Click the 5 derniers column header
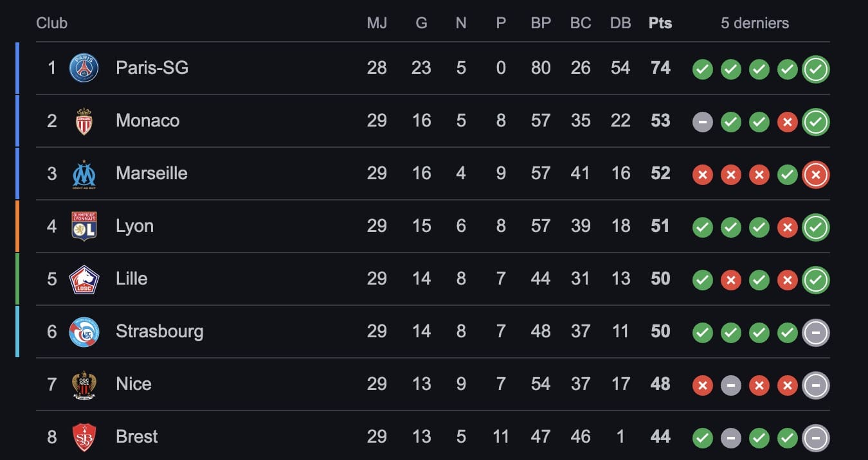The image size is (868, 460). (754, 23)
